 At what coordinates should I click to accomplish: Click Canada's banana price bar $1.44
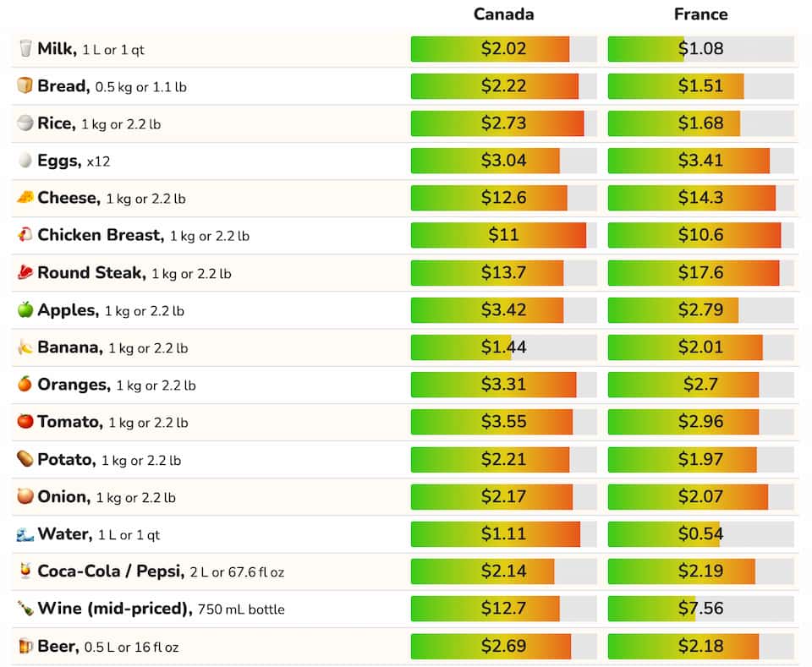point(503,347)
